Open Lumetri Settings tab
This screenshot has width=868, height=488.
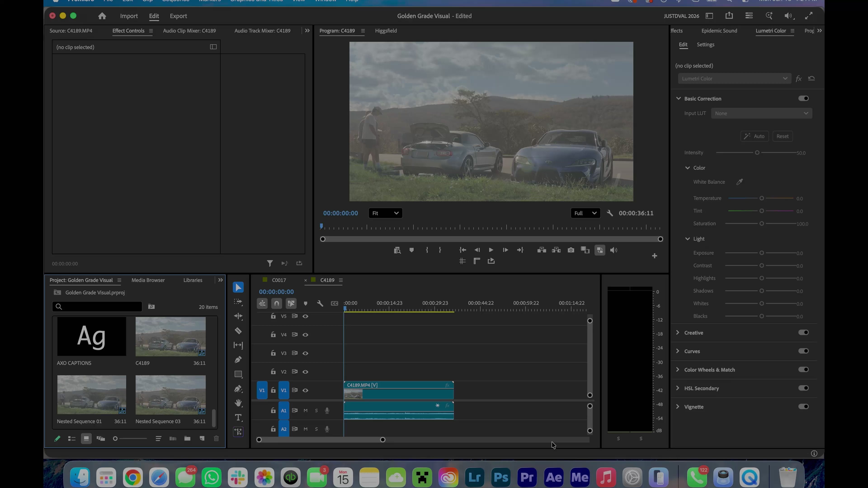pos(705,45)
